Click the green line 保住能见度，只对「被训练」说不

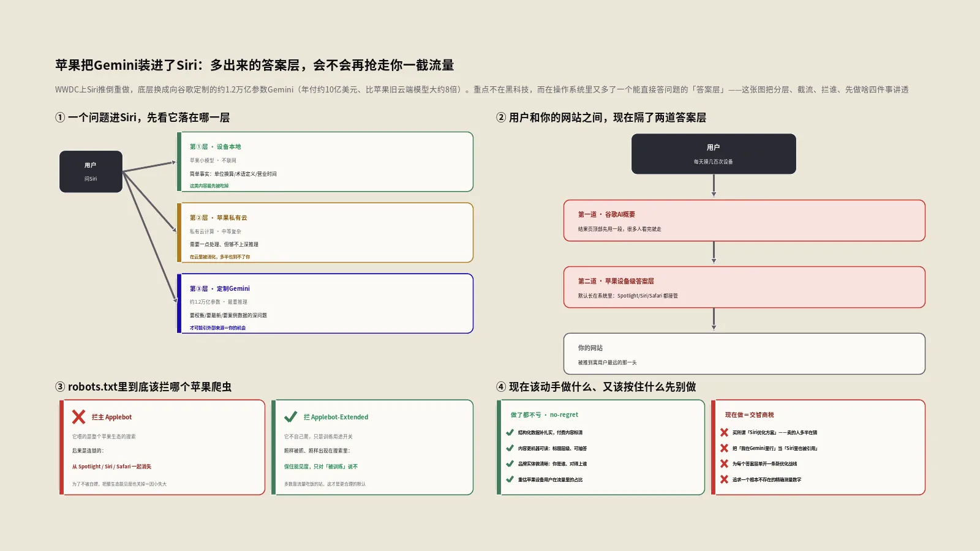(320, 467)
